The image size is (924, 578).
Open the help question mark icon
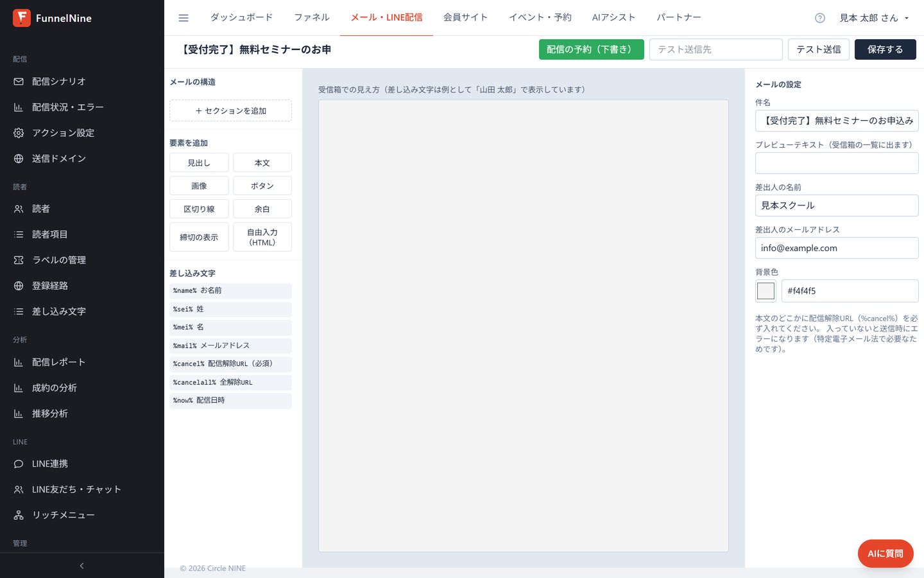click(x=820, y=18)
